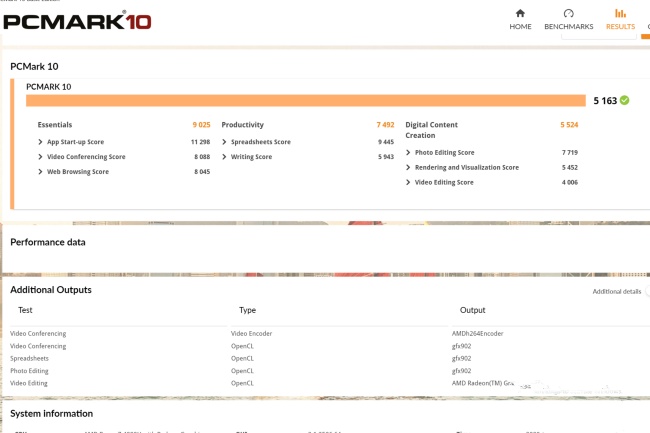Expand Web Browsing Score details
The image size is (650, 433).
point(40,172)
